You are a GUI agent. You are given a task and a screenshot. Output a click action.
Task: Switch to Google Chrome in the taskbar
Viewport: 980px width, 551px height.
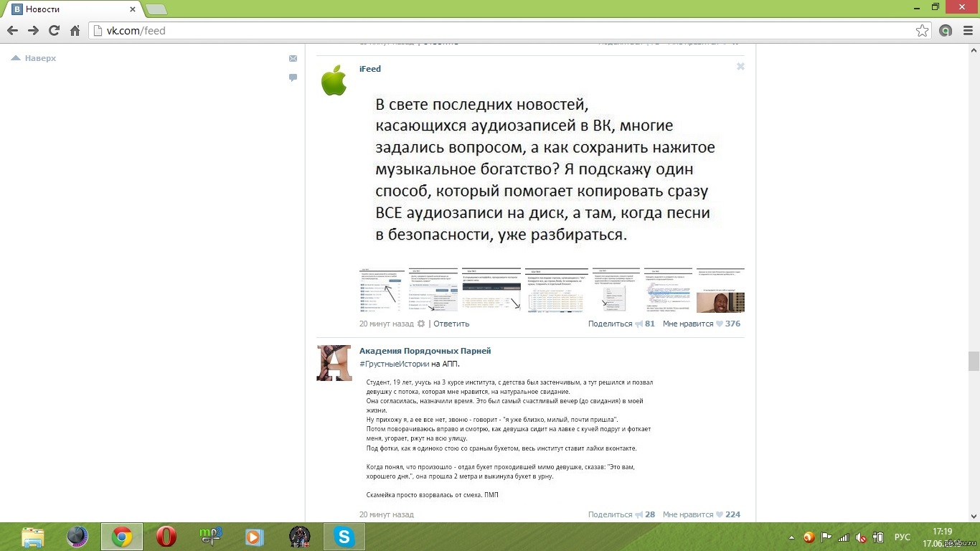click(122, 537)
